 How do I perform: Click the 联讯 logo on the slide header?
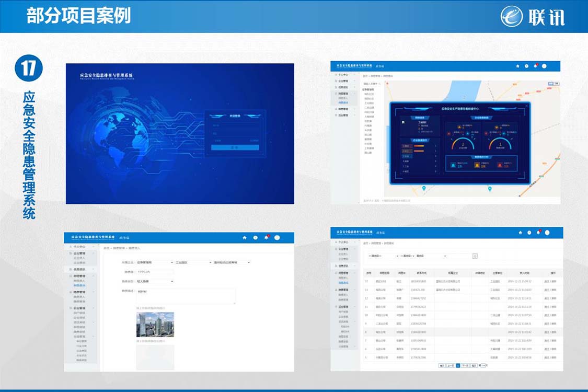click(x=533, y=17)
